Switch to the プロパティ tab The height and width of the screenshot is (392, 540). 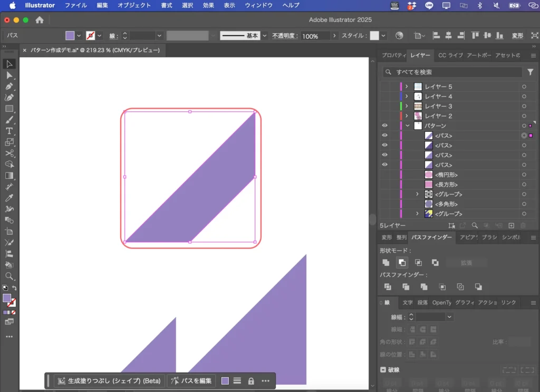coord(393,55)
